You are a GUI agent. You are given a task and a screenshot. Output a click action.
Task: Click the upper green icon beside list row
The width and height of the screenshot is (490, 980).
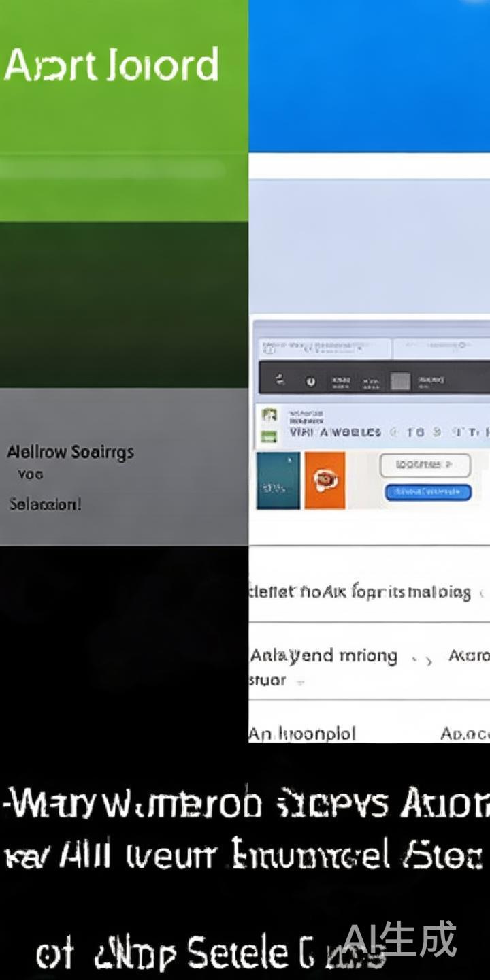pos(269,415)
